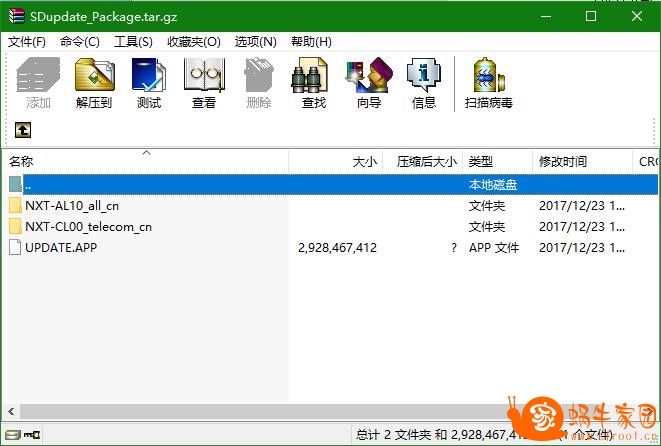
Task: Open the Tools (工具) menu
Action: pyautogui.click(x=133, y=42)
